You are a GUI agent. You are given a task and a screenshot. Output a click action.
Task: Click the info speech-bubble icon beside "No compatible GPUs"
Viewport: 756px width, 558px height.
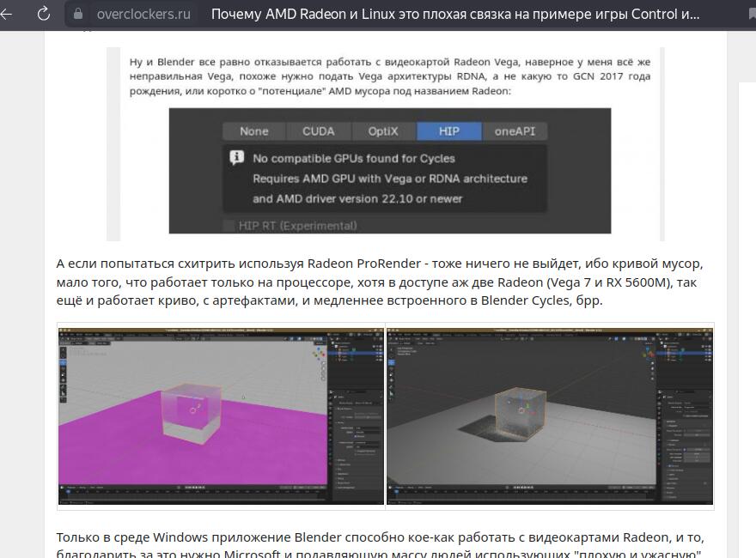237,158
